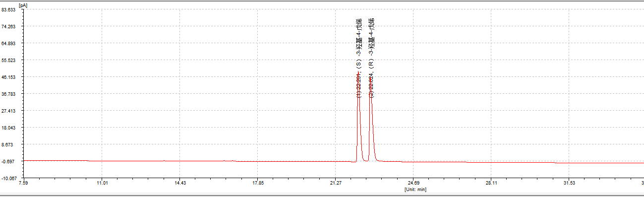This screenshot has width=644, height=197.
Task: Click the 14.43 time axis value
Action: (179, 184)
